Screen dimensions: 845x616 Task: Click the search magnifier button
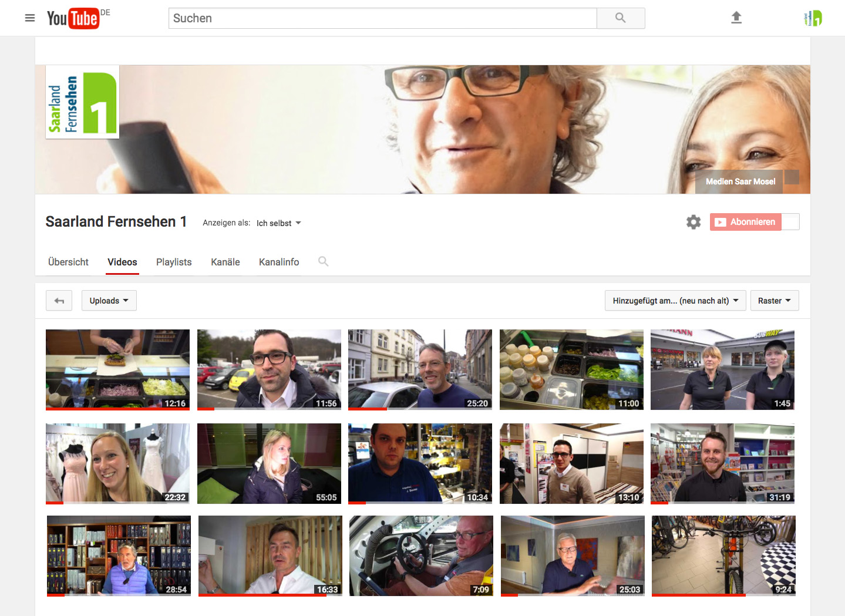click(x=620, y=18)
